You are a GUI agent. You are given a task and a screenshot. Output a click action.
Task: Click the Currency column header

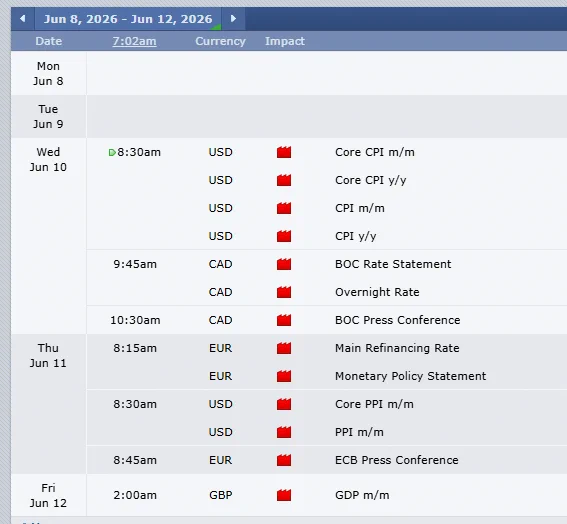(220, 41)
